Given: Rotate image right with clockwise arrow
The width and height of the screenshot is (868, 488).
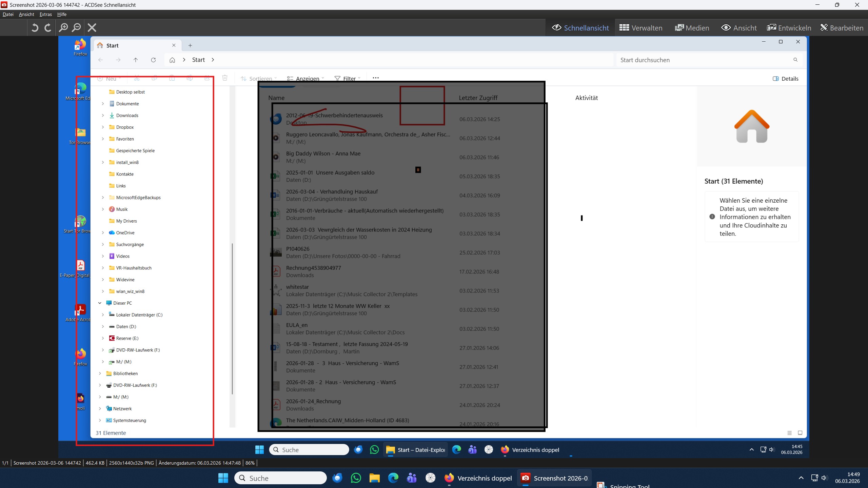Looking at the screenshot, I should 48,27.
